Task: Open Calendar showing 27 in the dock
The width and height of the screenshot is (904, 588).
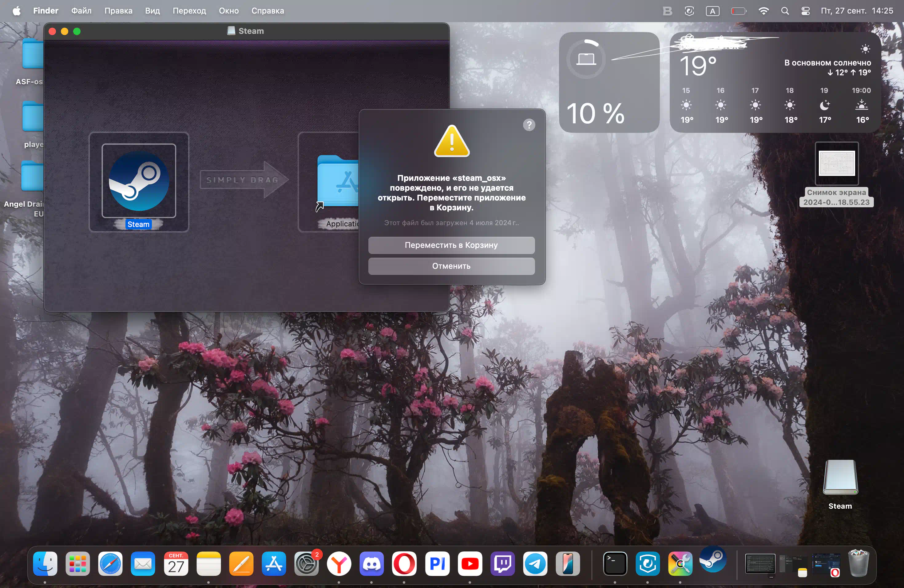Action: (x=176, y=563)
